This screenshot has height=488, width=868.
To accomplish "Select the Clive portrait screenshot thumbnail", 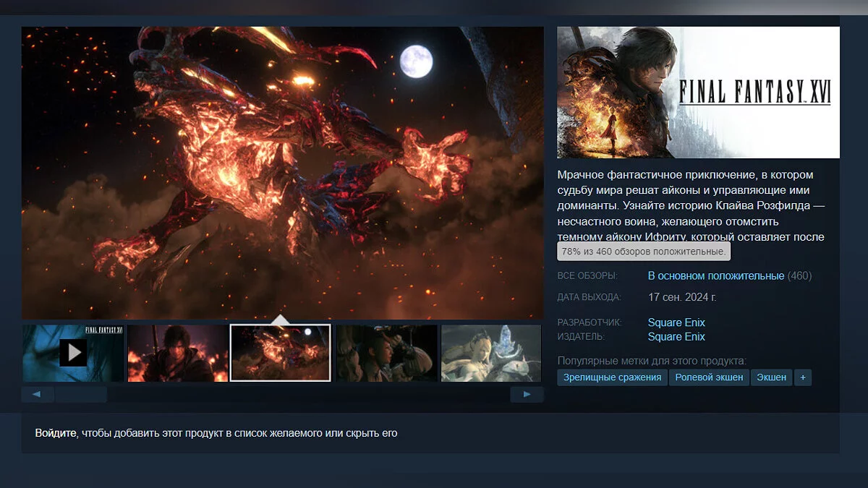I will (x=178, y=353).
